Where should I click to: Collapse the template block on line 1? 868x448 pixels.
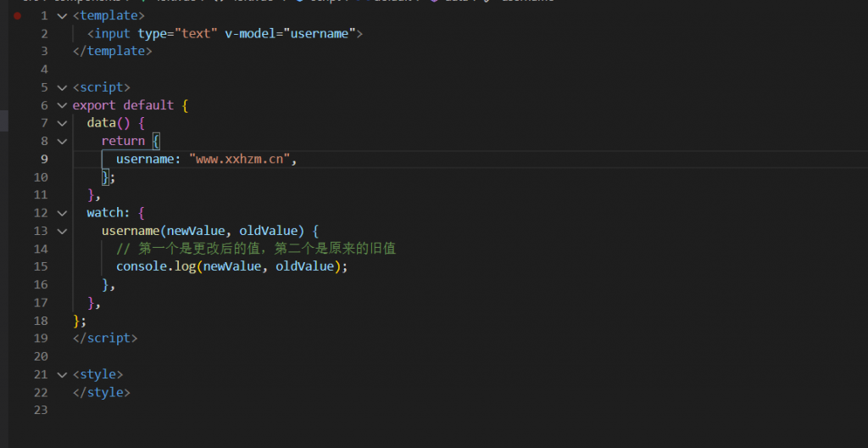pyautogui.click(x=61, y=16)
